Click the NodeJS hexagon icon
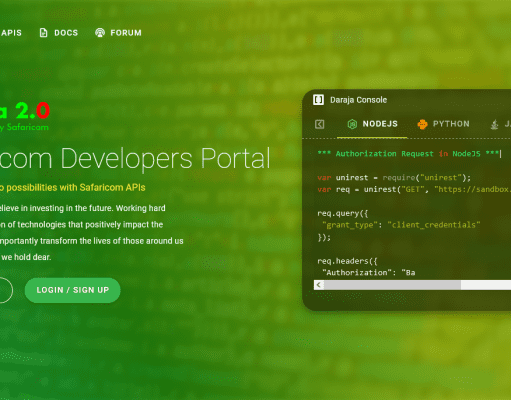This screenshot has width=511, height=400. pos(352,124)
